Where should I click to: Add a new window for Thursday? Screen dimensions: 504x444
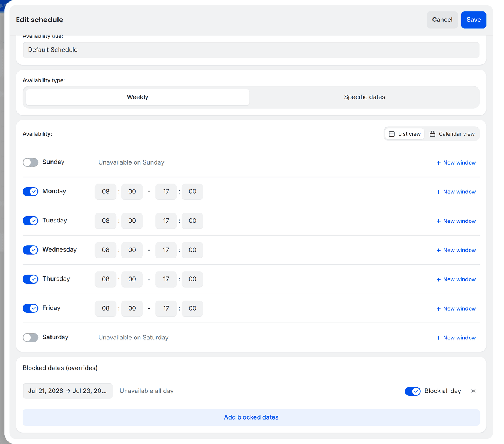point(456,279)
